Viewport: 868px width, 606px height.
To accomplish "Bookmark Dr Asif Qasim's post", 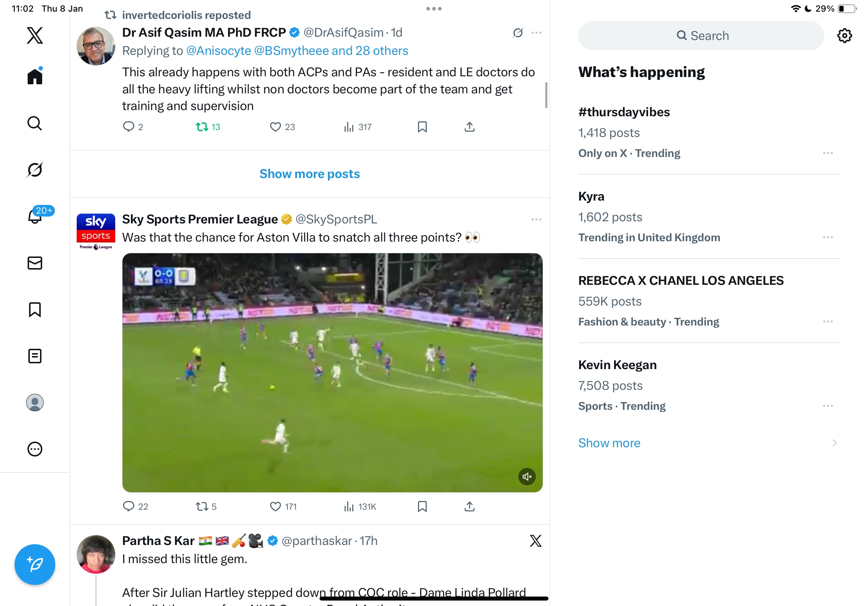I will pos(422,127).
